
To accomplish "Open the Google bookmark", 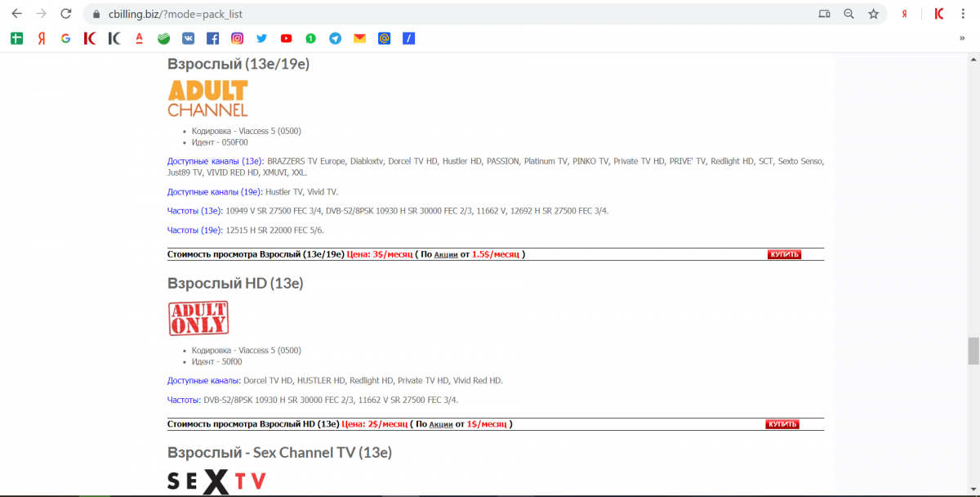I will [x=65, y=38].
